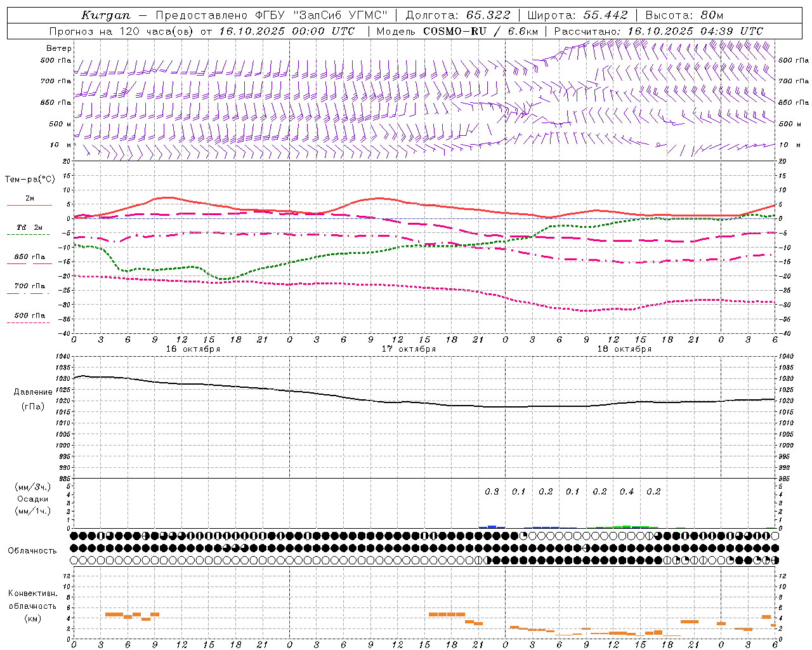This screenshot has width=812, height=650.
Task: Click the Осадки precipitation label
Action: pos(33,499)
